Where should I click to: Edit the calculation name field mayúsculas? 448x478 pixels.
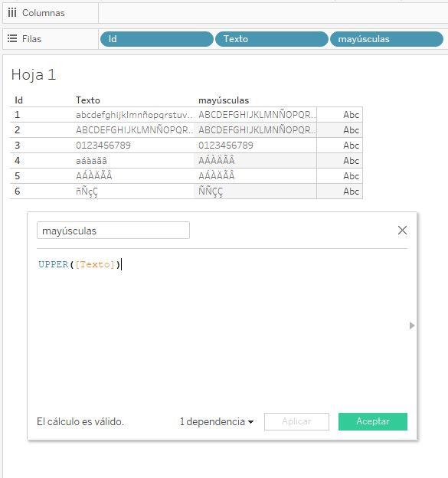pos(113,231)
